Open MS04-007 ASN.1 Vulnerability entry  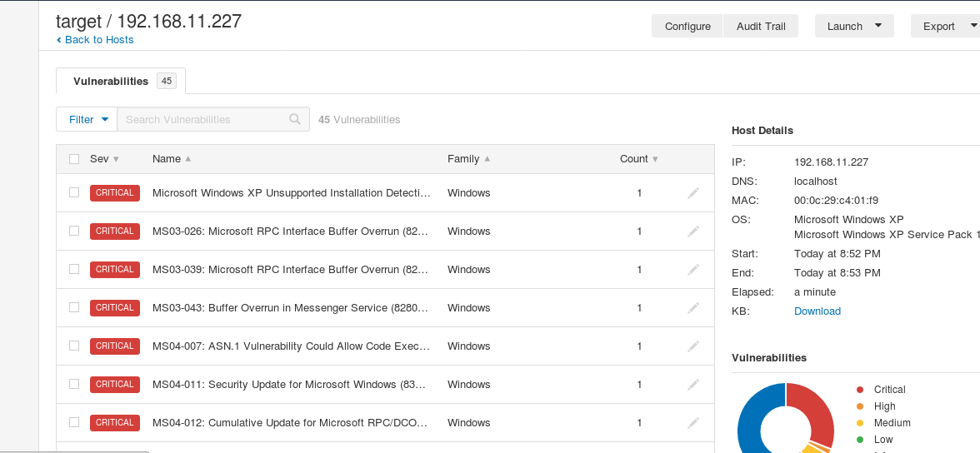[x=292, y=346]
